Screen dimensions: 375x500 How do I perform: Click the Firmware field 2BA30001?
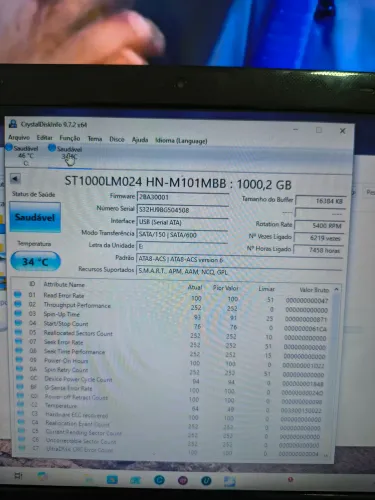183,197
